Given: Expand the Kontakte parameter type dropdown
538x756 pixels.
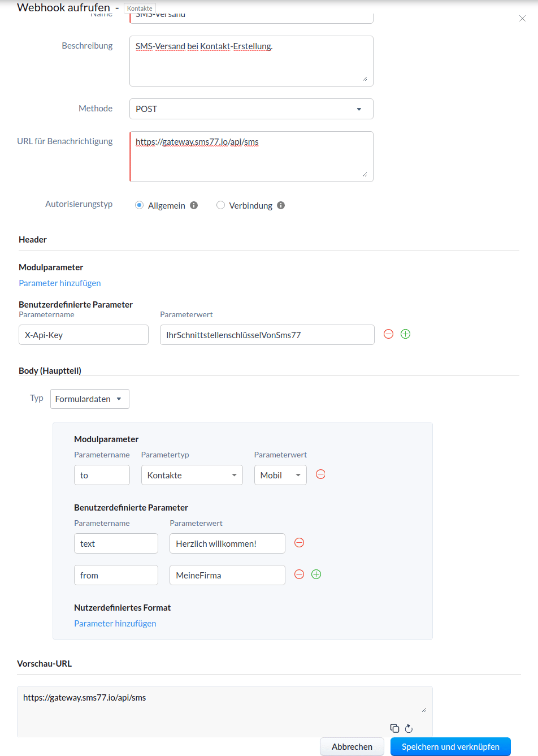Looking at the screenshot, I should [x=192, y=475].
